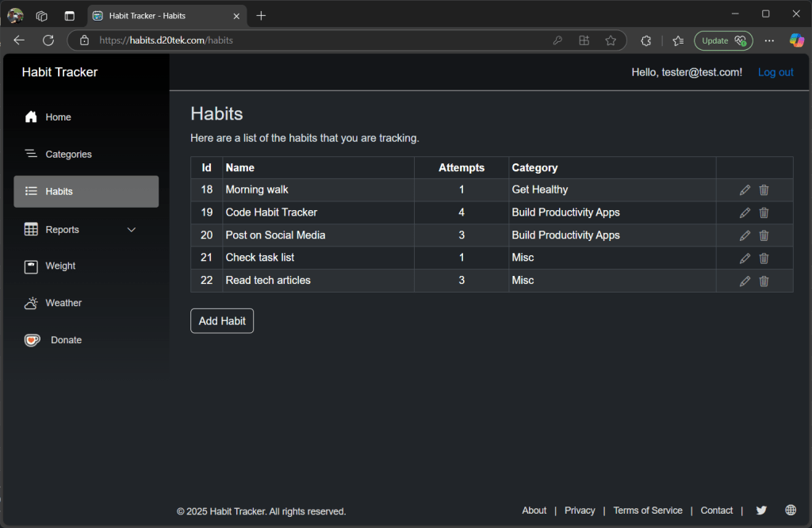Open the Weight page from sidebar
The width and height of the screenshot is (812, 528).
(60, 266)
